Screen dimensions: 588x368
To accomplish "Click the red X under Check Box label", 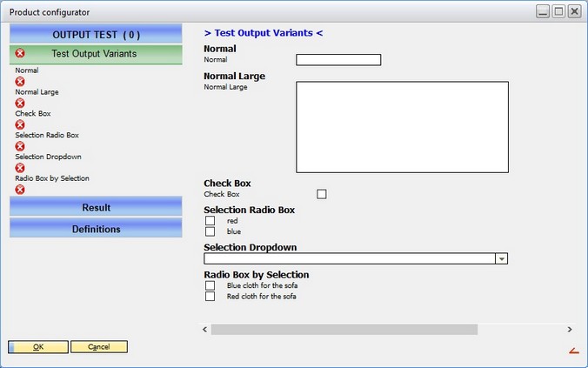I will [x=20, y=124].
